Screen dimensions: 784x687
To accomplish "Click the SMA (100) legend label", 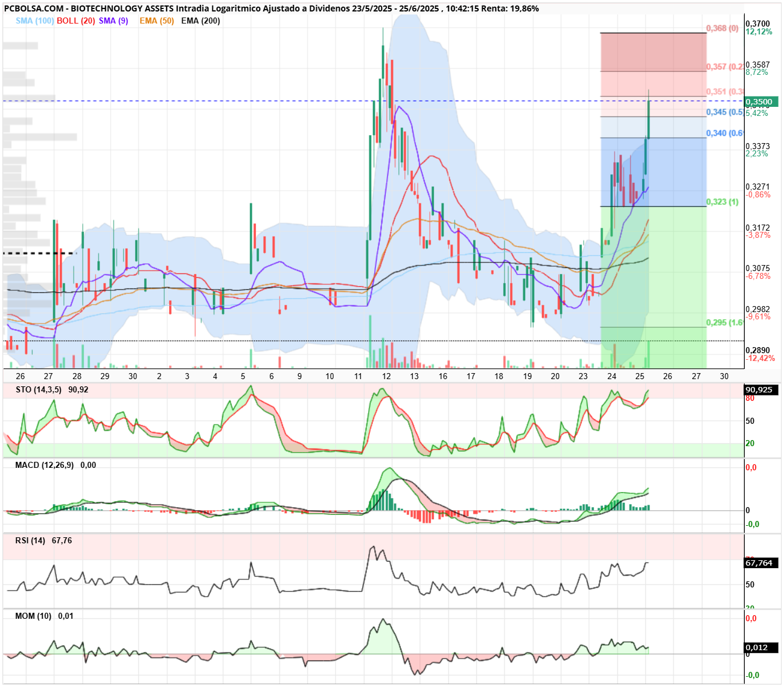I will pyautogui.click(x=35, y=21).
